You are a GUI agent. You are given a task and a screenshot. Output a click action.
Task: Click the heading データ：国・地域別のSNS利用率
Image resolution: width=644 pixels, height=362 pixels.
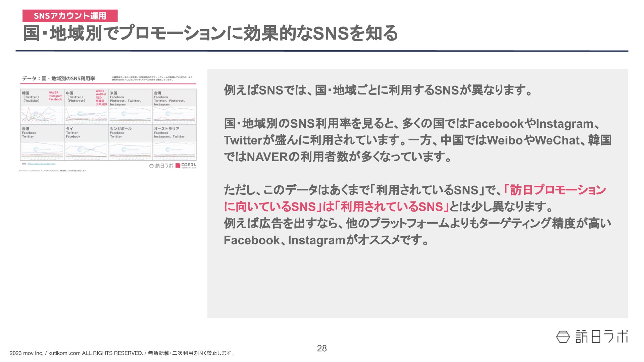click(x=58, y=78)
